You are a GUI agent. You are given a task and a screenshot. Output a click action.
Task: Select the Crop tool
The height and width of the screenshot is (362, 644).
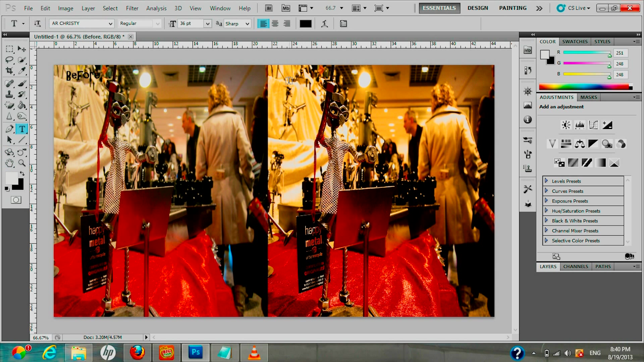(10, 71)
